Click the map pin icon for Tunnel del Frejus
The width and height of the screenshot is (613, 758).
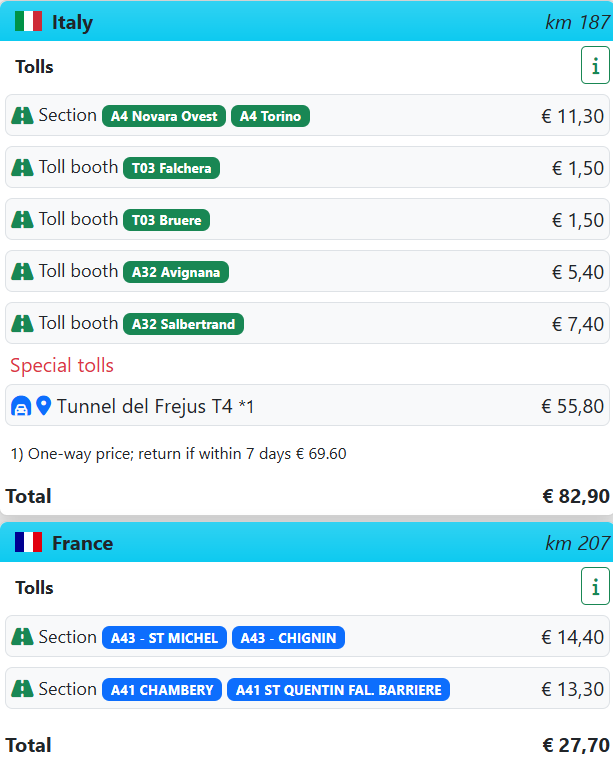click(44, 406)
